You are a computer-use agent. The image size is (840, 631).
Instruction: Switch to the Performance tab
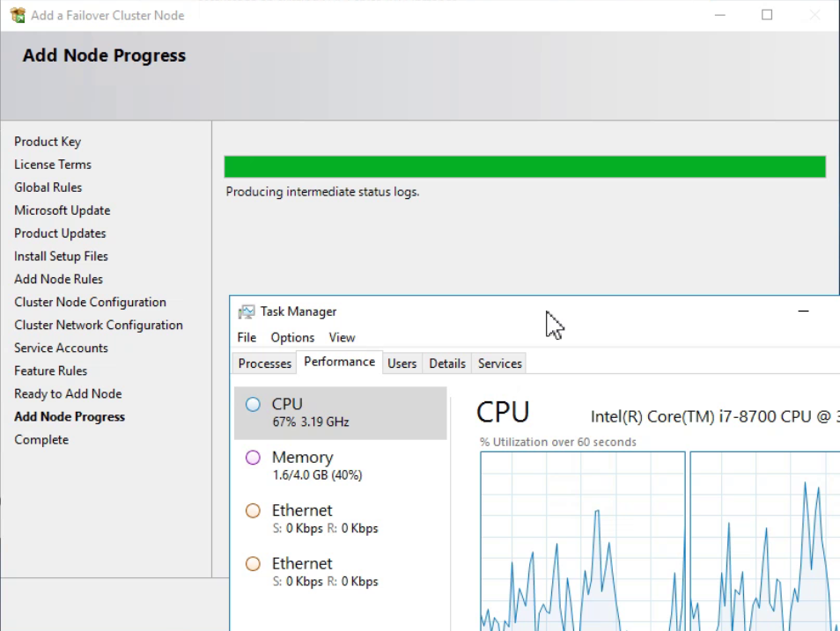click(x=339, y=362)
